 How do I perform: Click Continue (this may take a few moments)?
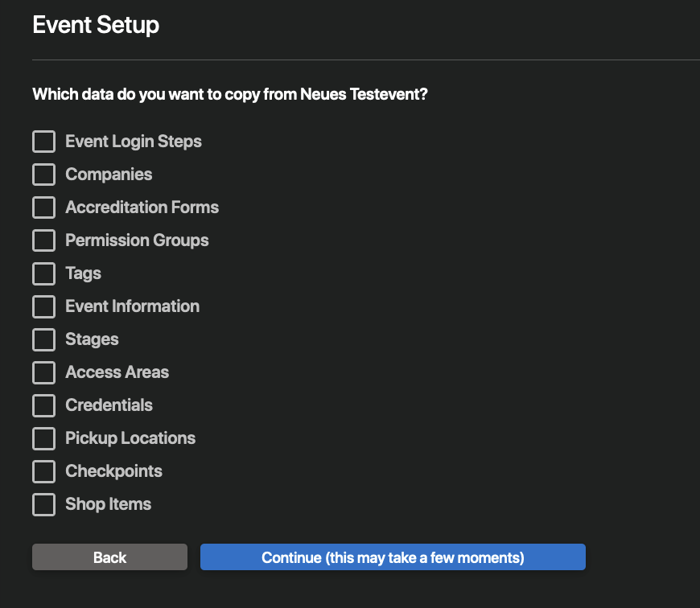[x=393, y=557]
